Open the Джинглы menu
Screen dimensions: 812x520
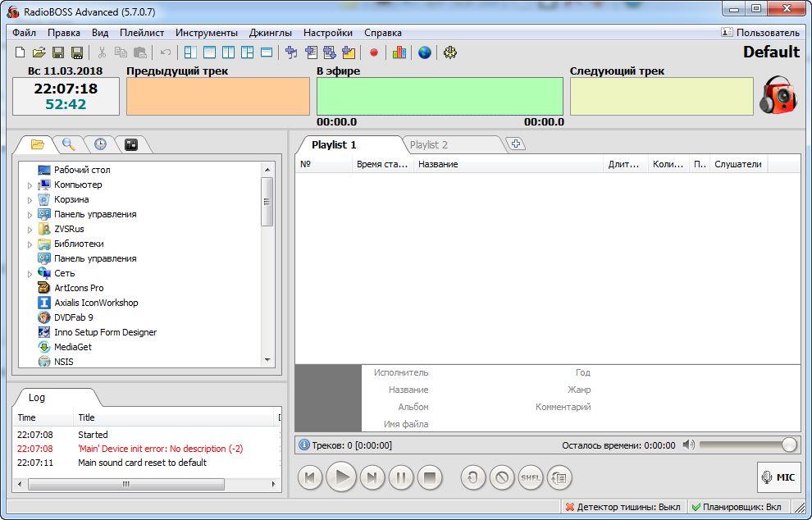(271, 33)
